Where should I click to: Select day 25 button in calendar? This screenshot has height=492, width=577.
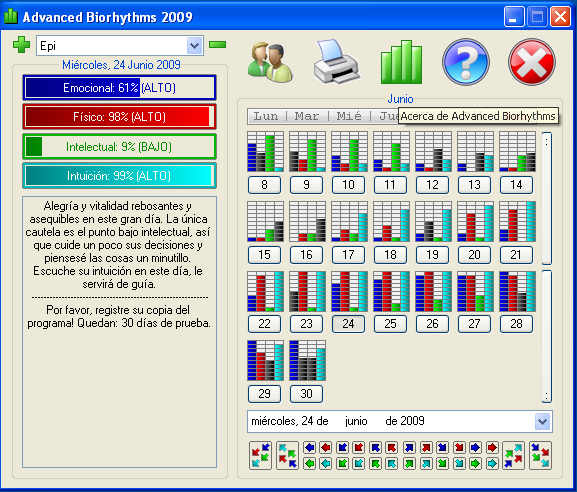coord(390,324)
